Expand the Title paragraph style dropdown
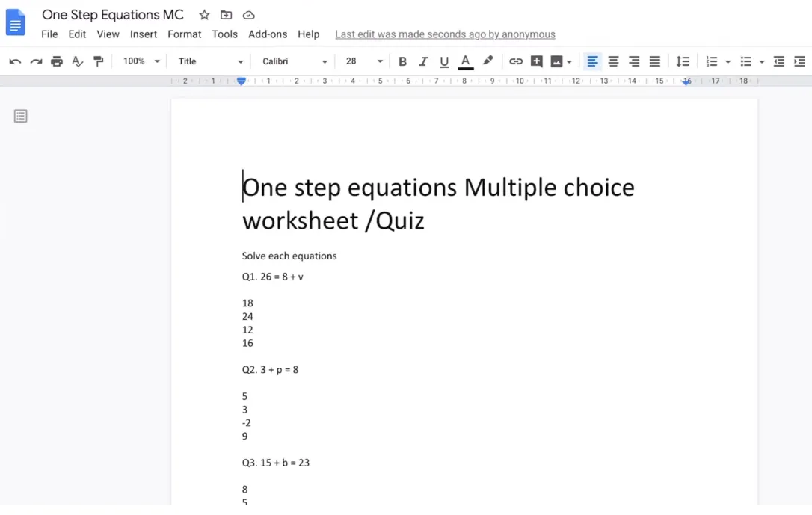The height and width of the screenshot is (515, 812). [210, 61]
